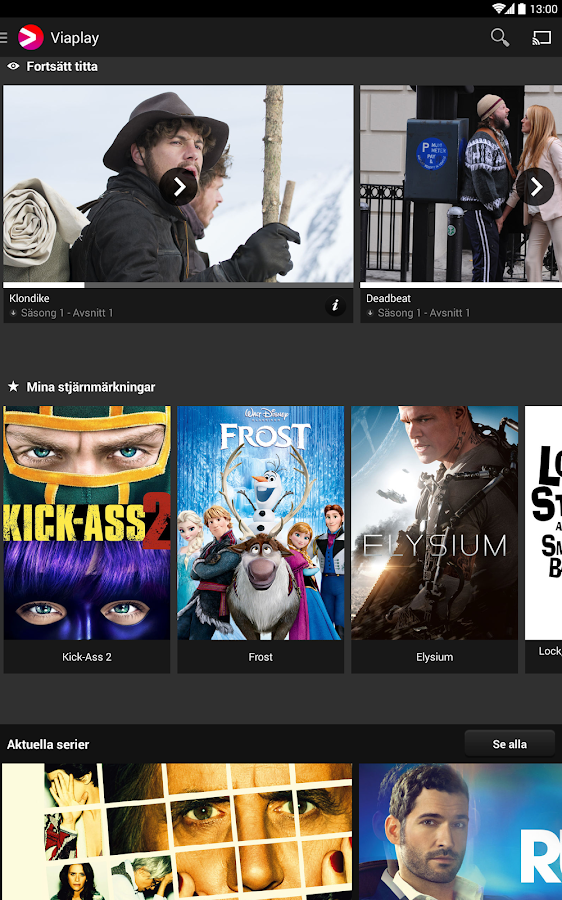Play Klondike via arrow button
562x900 pixels.
point(179,187)
